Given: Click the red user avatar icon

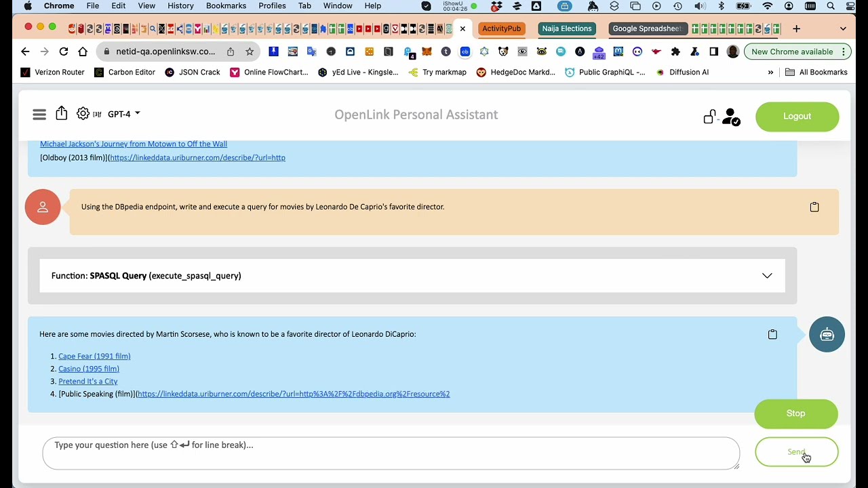Looking at the screenshot, I should click(x=43, y=207).
